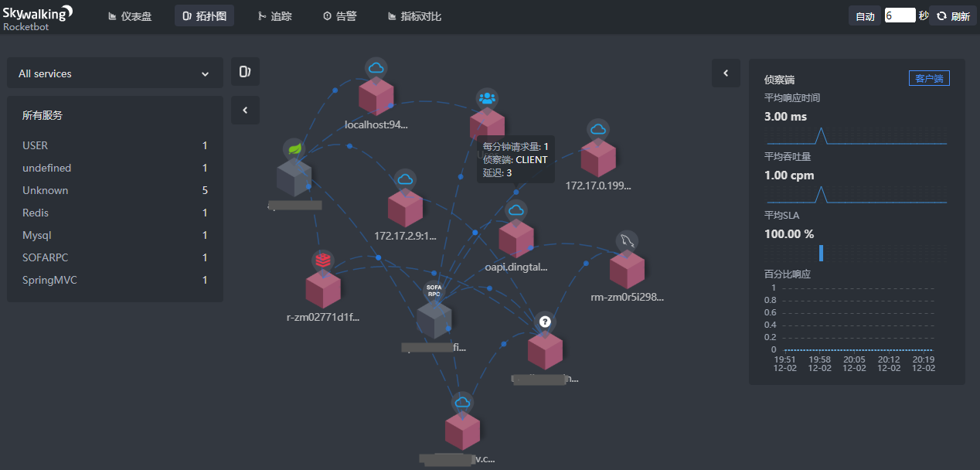Click the 刷新 refresh button
980x470 pixels.
(953, 16)
